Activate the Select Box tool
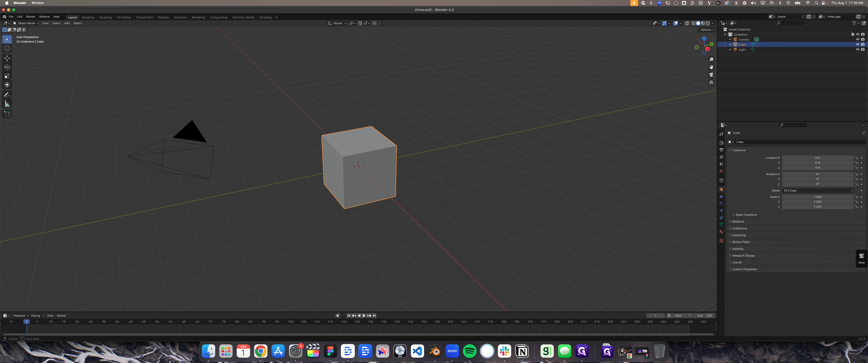The image size is (868, 363). [7, 39]
